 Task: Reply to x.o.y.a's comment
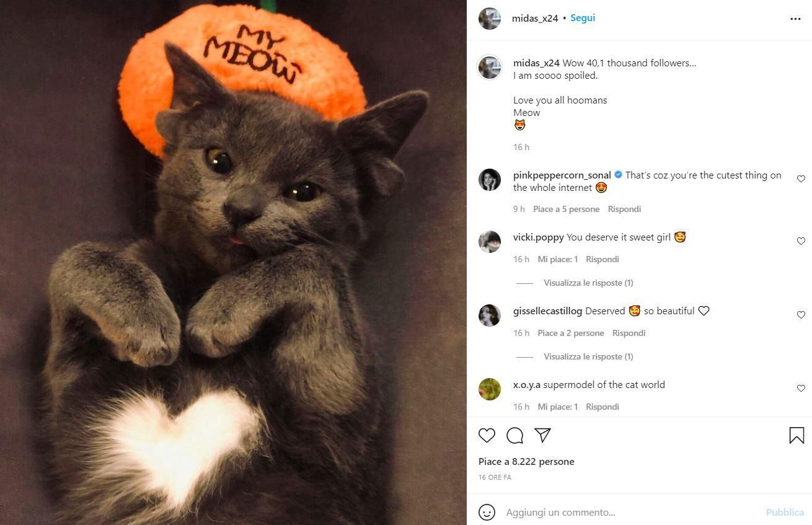tap(602, 407)
